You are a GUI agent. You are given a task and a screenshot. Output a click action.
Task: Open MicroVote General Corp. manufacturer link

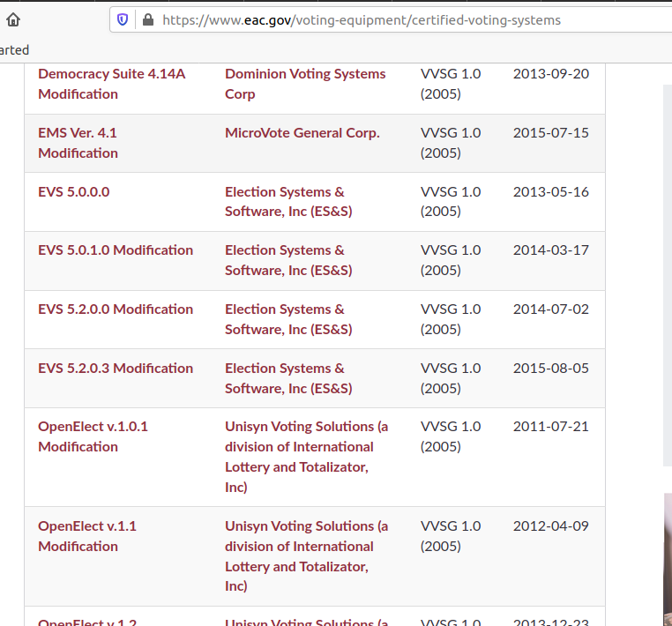pyautogui.click(x=302, y=133)
